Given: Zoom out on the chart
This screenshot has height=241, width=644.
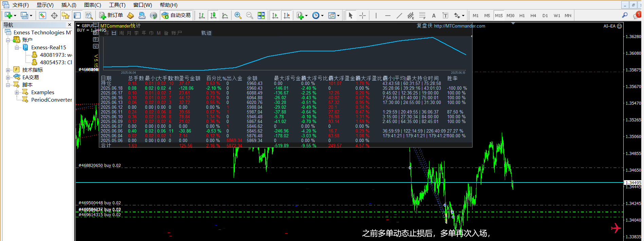Looking at the screenshot, I should coord(250,15).
